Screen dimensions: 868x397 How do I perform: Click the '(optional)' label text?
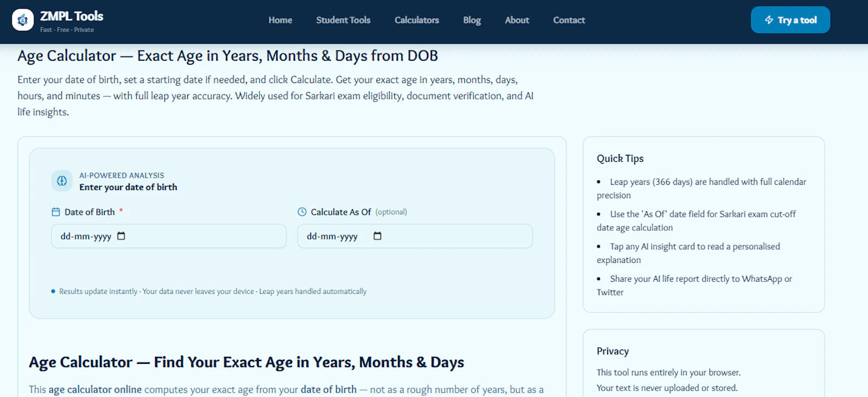pyautogui.click(x=391, y=212)
